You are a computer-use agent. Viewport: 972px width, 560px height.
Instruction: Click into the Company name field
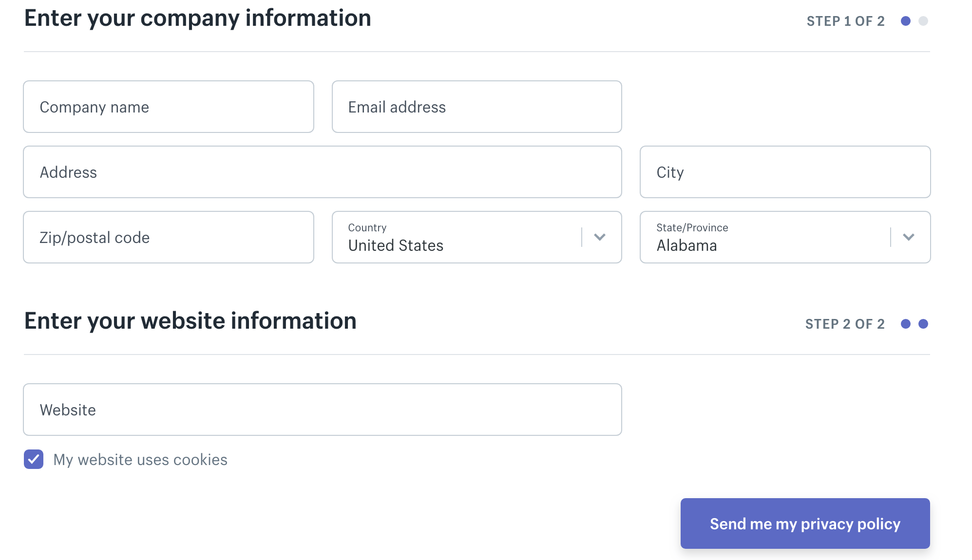168,107
